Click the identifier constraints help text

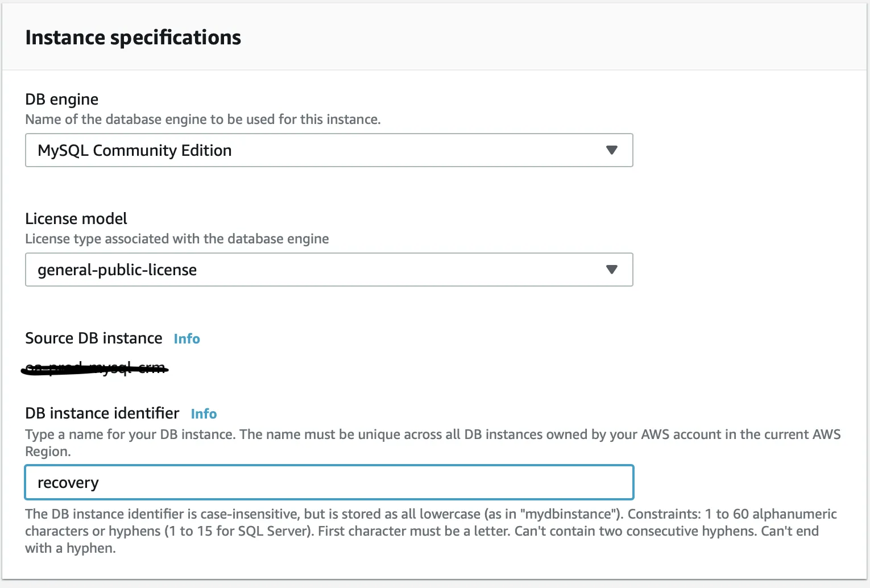pyautogui.click(x=430, y=531)
